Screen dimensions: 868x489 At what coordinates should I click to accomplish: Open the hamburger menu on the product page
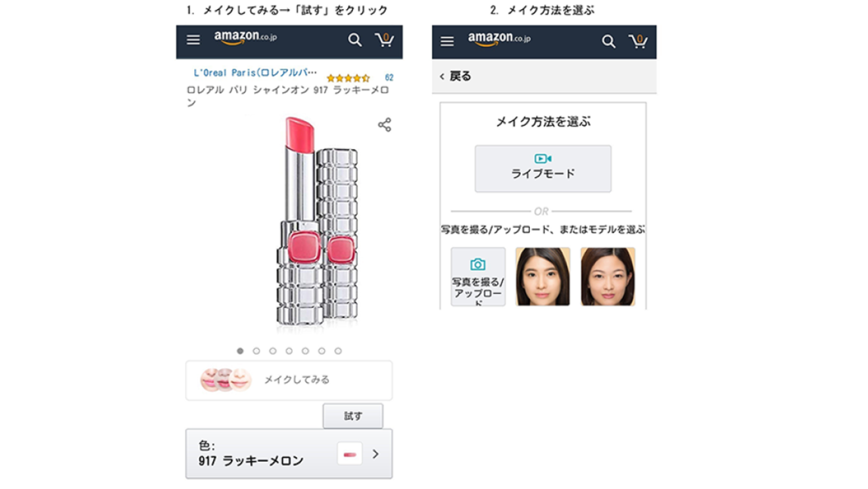point(193,40)
